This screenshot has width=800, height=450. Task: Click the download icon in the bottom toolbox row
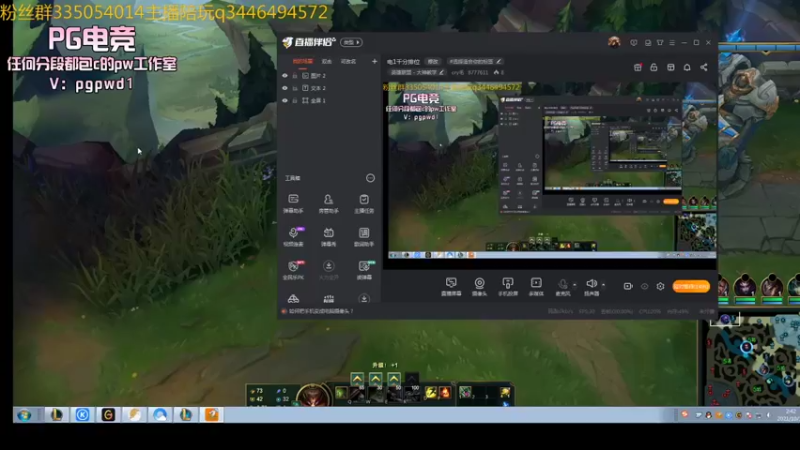pyautogui.click(x=364, y=298)
